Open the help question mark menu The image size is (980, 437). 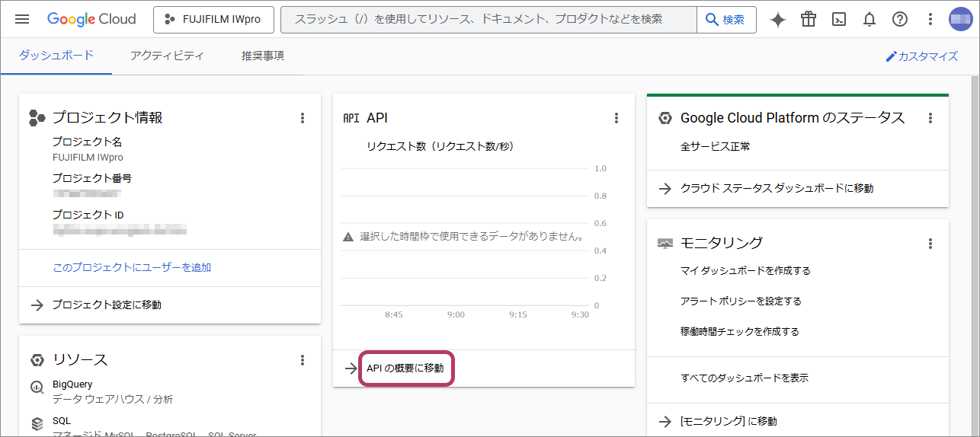click(x=900, y=20)
